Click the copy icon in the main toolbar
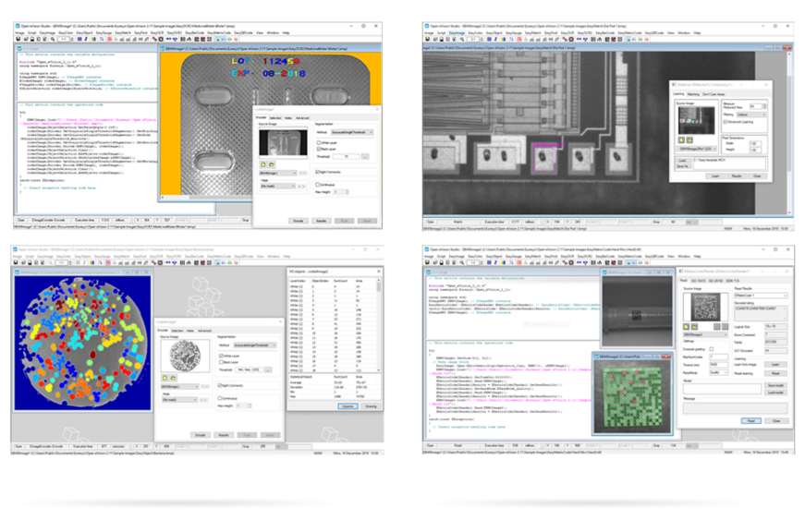805x532 pixels. (x=40, y=39)
